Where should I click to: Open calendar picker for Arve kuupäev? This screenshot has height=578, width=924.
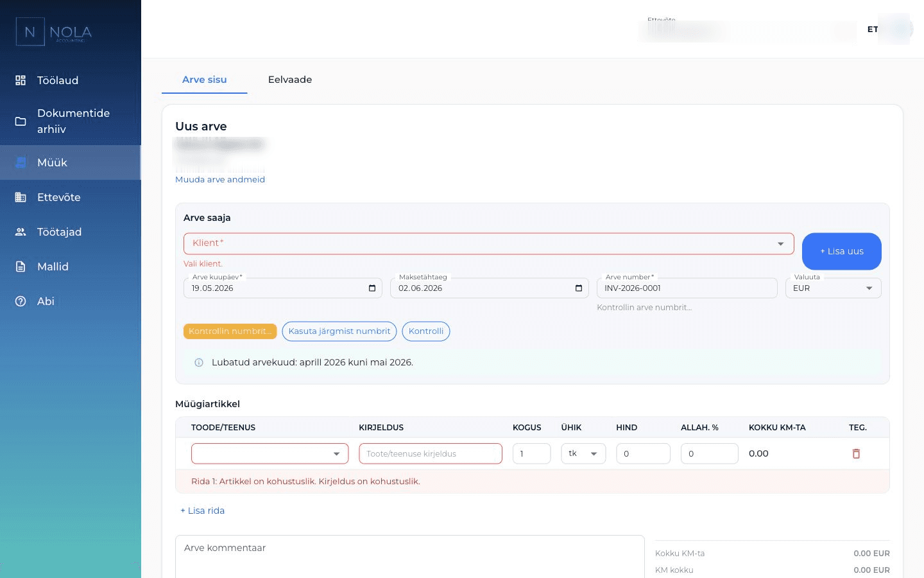click(372, 288)
